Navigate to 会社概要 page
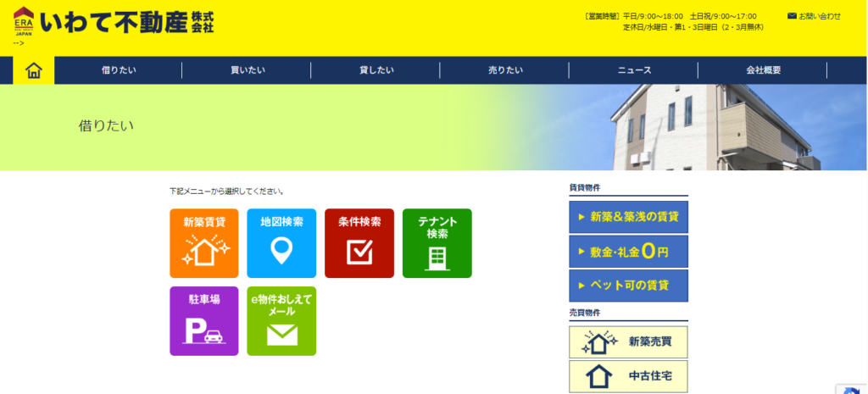 pos(763,70)
